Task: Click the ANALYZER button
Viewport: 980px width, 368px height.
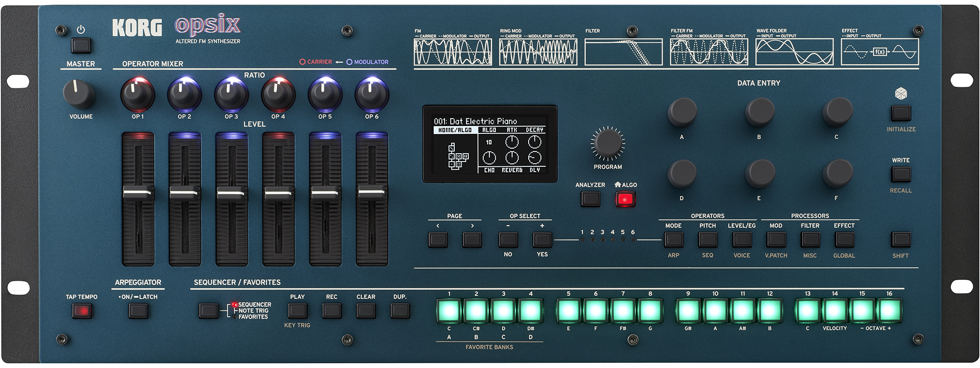Action: click(590, 199)
